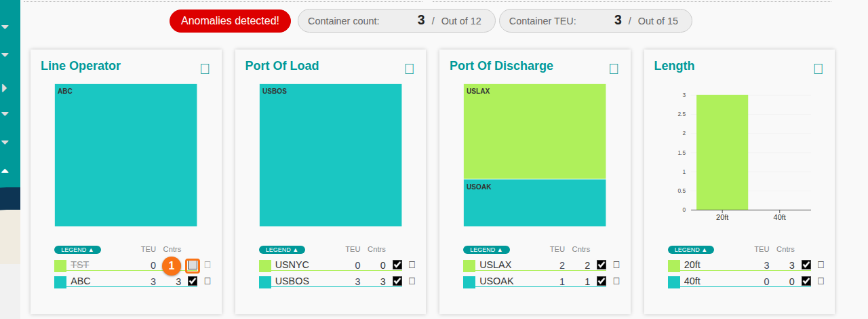Click the 'Out of 12' text
This screenshot has width=868, height=319.
pyautogui.click(x=461, y=21)
